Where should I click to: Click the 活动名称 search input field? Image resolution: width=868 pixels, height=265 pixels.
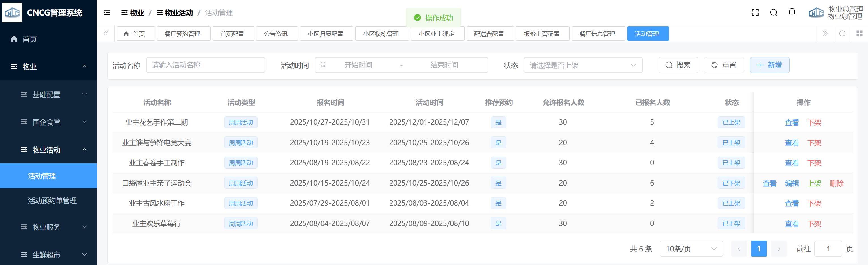point(206,65)
